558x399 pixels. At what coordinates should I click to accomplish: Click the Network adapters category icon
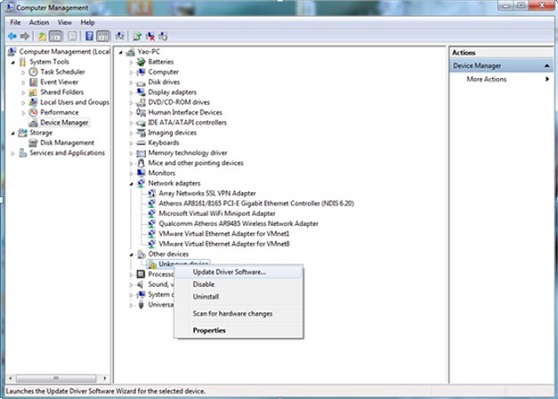141,183
